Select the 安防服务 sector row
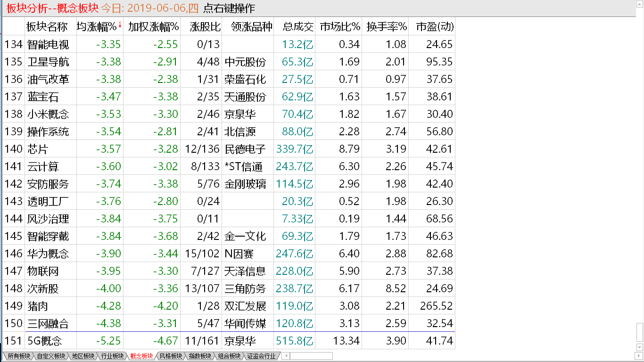The height and width of the screenshot is (362, 644). [x=229, y=184]
